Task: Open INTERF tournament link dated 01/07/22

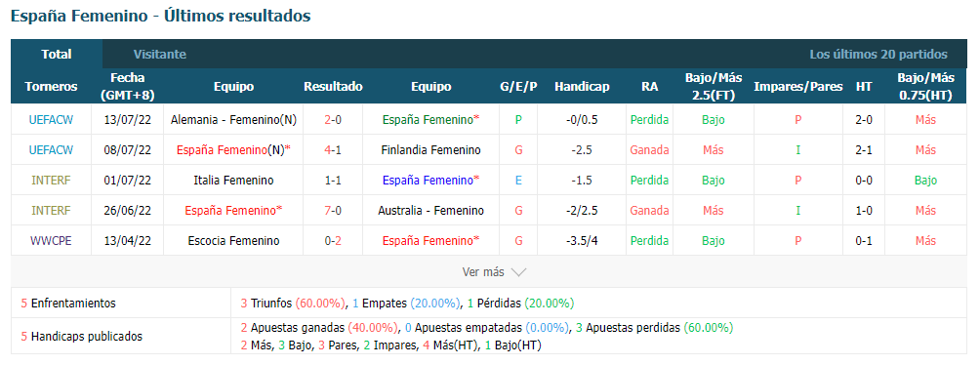Action: (51, 181)
